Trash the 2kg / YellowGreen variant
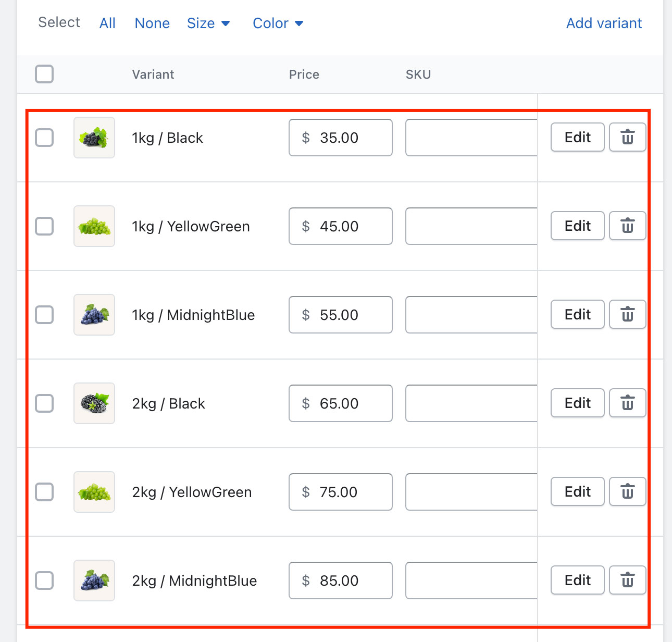 coord(627,492)
